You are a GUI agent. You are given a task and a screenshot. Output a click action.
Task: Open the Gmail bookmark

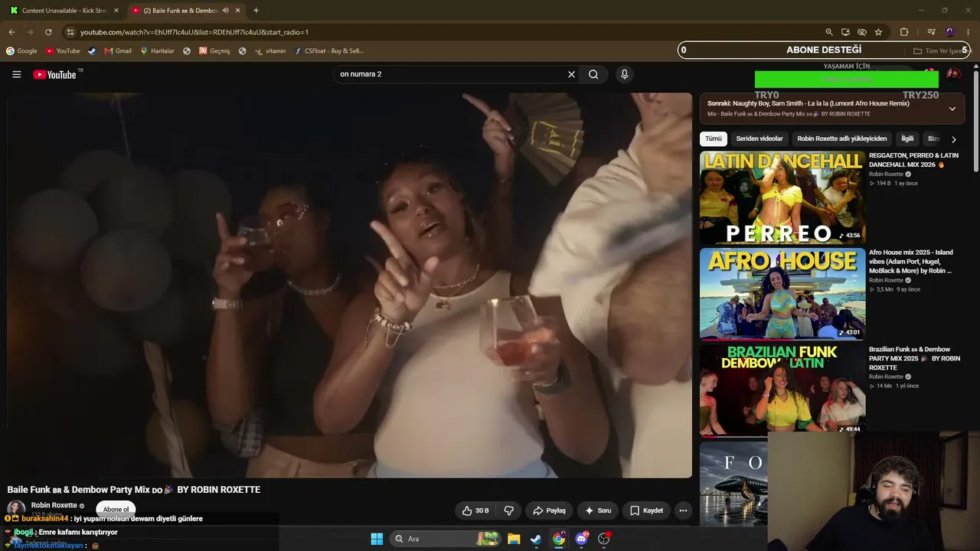(x=118, y=51)
